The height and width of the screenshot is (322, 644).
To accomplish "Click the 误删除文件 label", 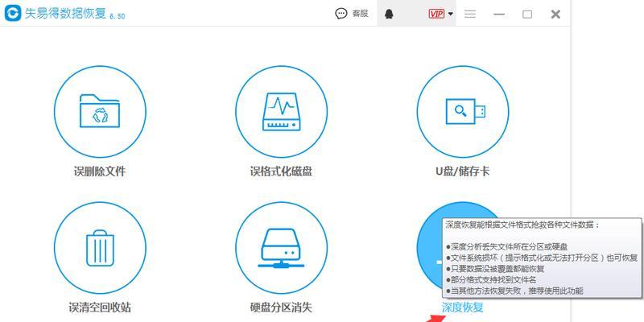I will coord(100,171).
